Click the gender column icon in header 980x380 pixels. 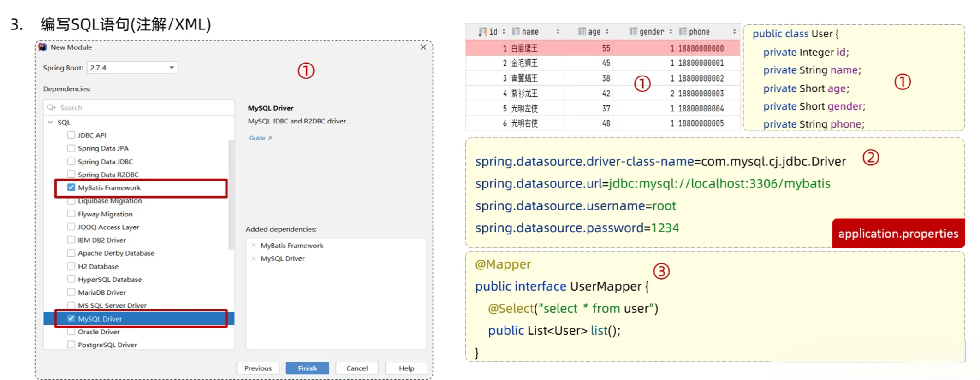(633, 32)
